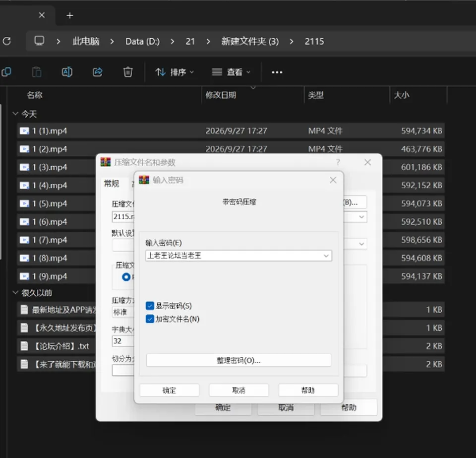Click the help question mark in 压缩文件名和参数
Screen dimensions: 476x458
point(338,162)
